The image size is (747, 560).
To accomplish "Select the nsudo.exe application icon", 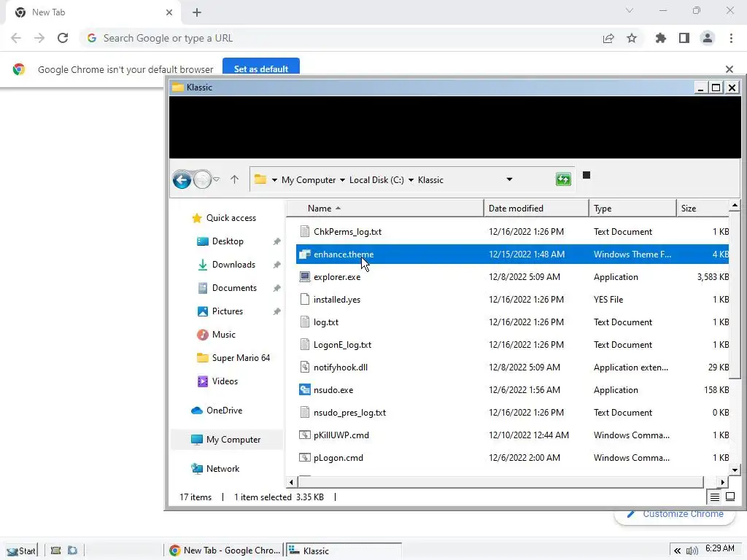I will [x=304, y=390].
